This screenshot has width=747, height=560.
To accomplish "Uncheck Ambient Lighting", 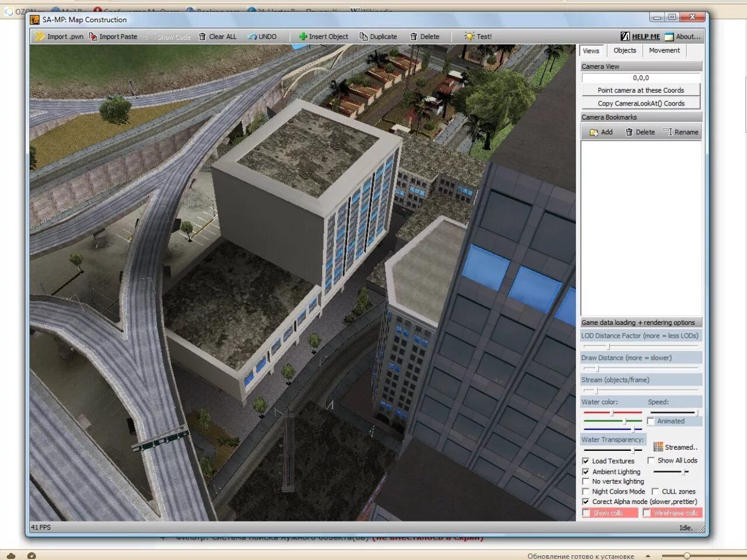I will (x=586, y=471).
